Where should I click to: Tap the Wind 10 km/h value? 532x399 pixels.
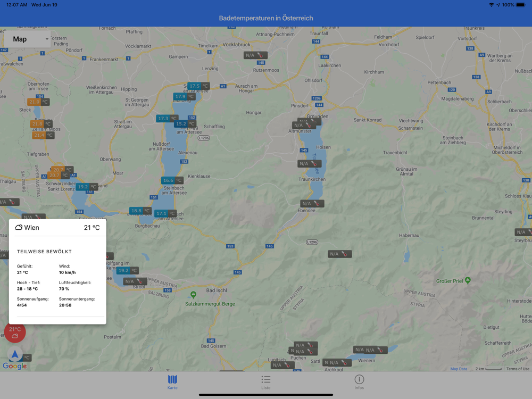point(67,272)
